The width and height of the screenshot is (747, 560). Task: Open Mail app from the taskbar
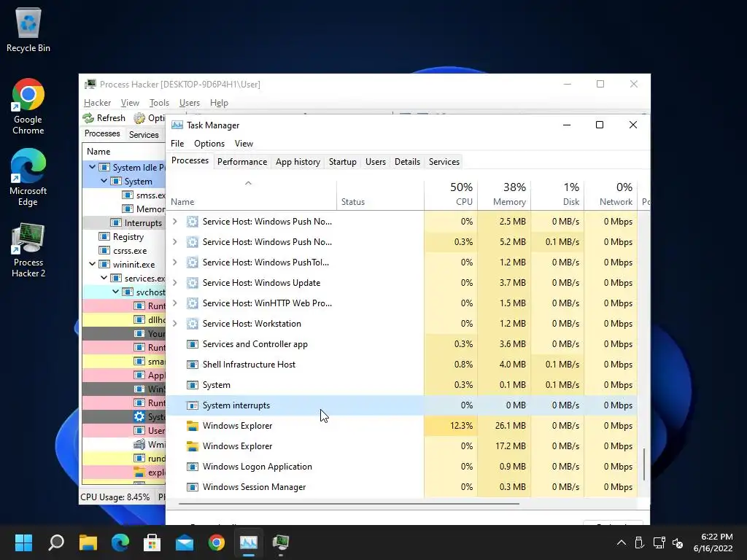pyautogui.click(x=185, y=542)
